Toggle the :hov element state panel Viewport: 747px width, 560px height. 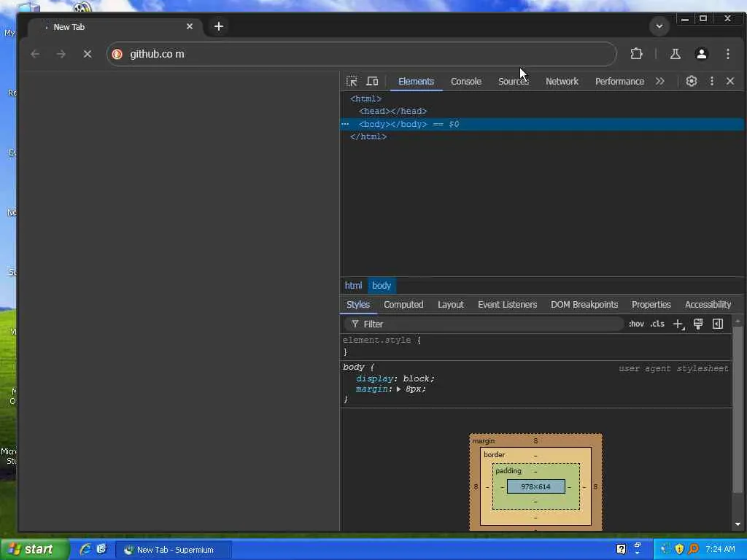coord(636,324)
